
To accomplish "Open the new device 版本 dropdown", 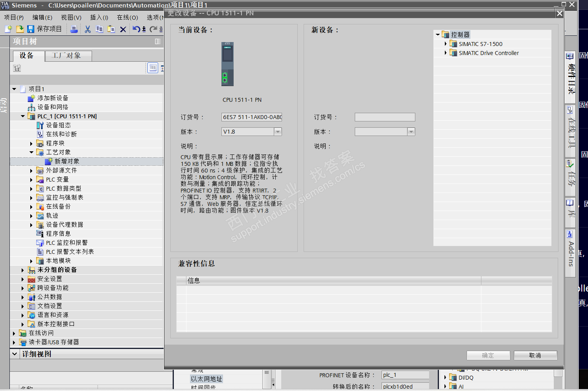I will pyautogui.click(x=411, y=132).
